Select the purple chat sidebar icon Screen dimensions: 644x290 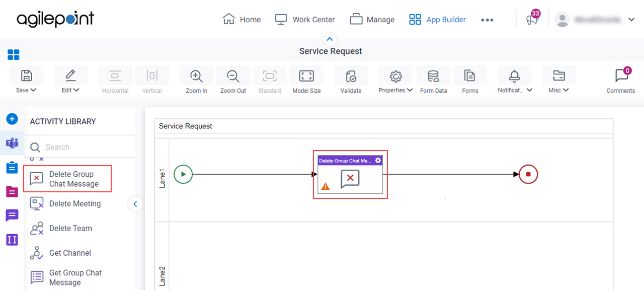point(12,215)
